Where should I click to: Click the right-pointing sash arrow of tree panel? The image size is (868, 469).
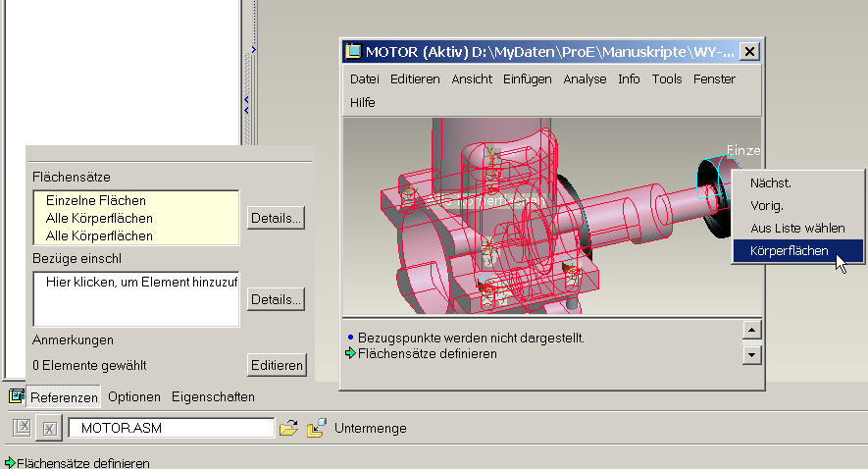click(x=254, y=50)
